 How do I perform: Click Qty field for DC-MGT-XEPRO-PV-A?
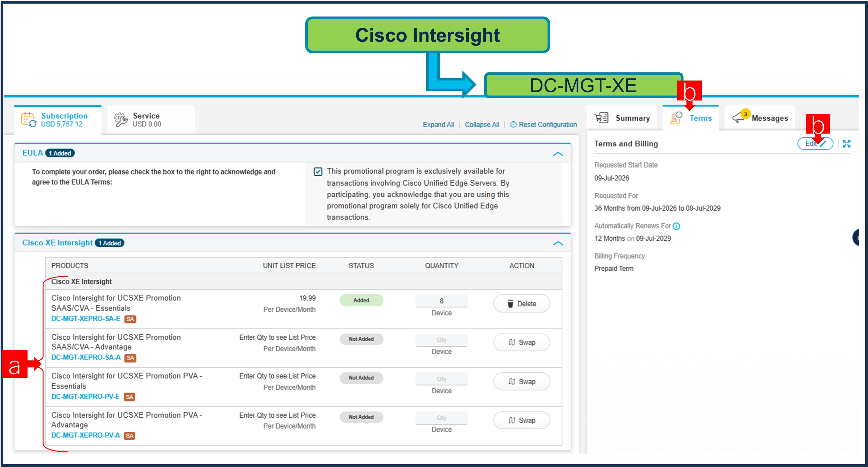pyautogui.click(x=441, y=418)
